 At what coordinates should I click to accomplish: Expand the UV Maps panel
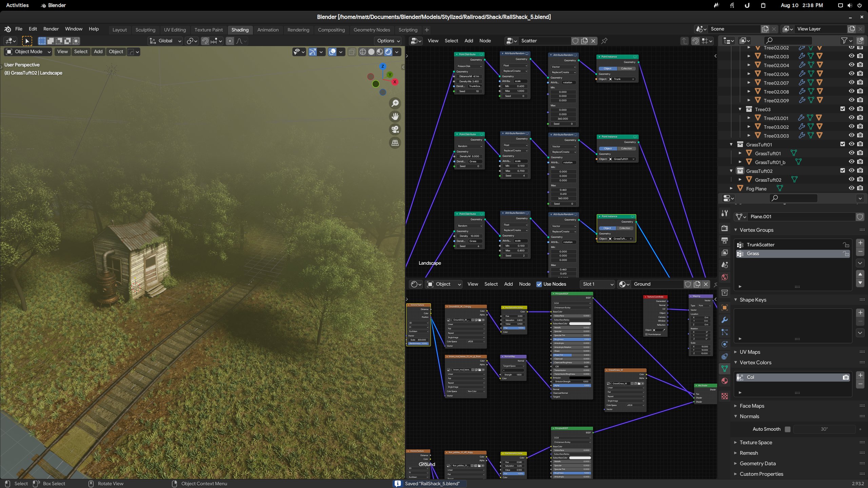(735, 352)
